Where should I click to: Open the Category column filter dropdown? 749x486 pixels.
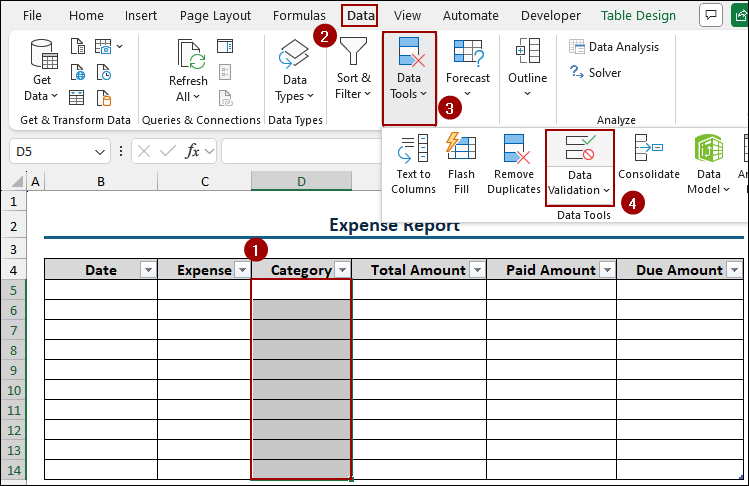tap(342, 270)
